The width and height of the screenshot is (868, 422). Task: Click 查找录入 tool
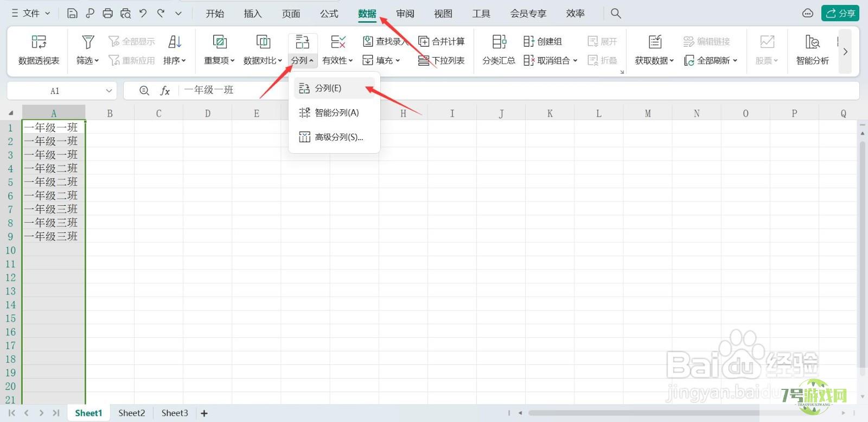pos(385,41)
